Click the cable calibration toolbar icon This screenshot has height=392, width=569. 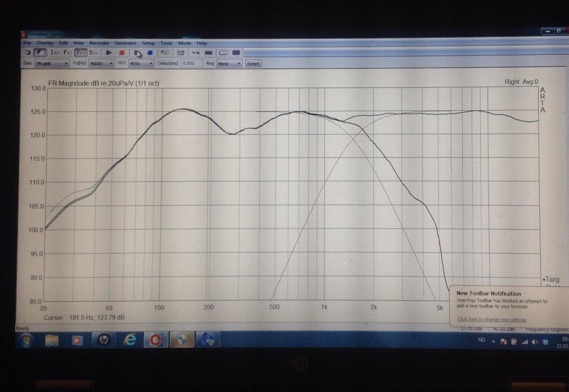coord(196,52)
